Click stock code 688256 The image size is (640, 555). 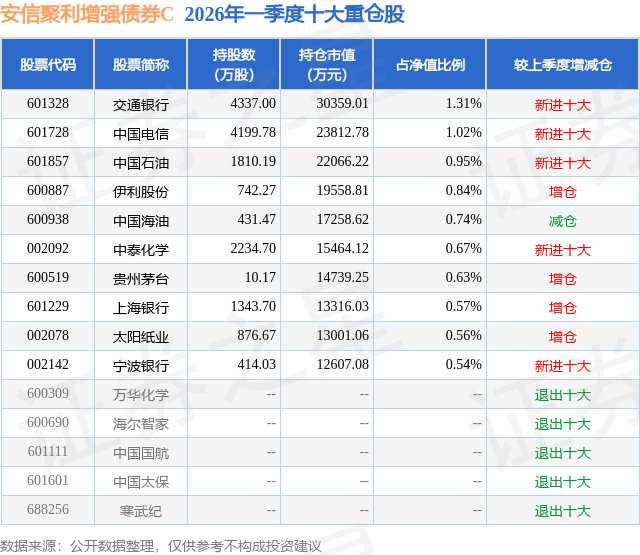[x=48, y=509]
